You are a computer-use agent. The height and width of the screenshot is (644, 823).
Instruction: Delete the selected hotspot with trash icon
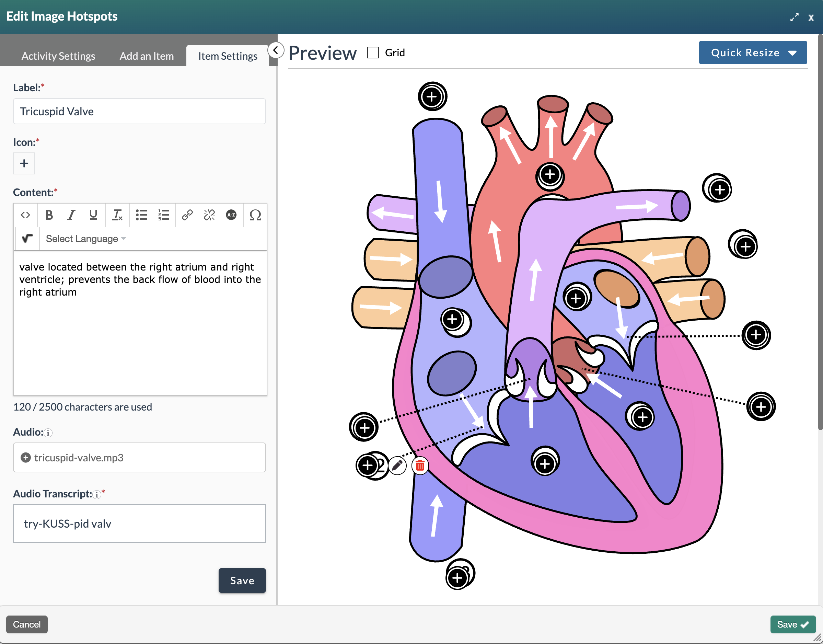(420, 465)
